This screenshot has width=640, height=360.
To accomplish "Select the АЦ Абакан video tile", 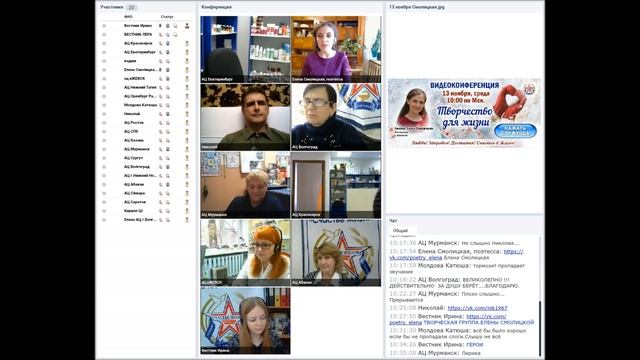I will pos(336,253).
